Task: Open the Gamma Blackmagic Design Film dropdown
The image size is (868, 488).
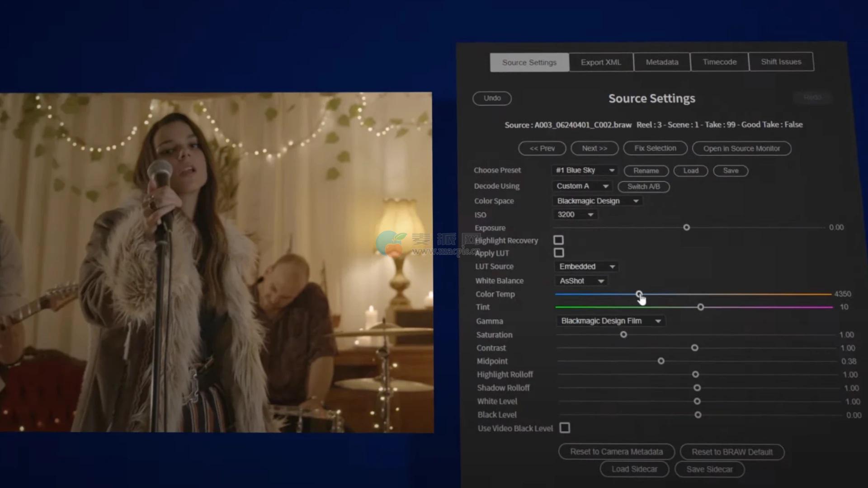Action: point(610,321)
